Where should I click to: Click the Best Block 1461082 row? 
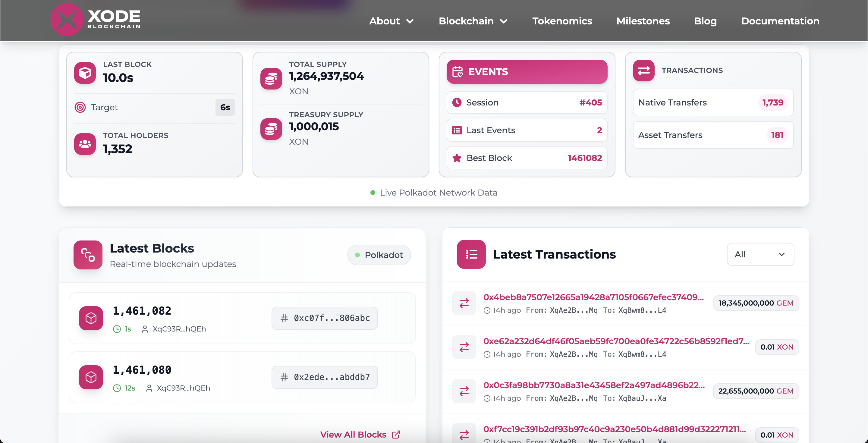(527, 158)
